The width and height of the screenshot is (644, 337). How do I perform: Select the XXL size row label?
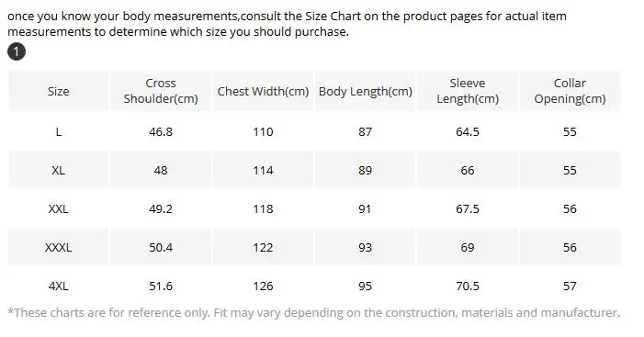58,209
